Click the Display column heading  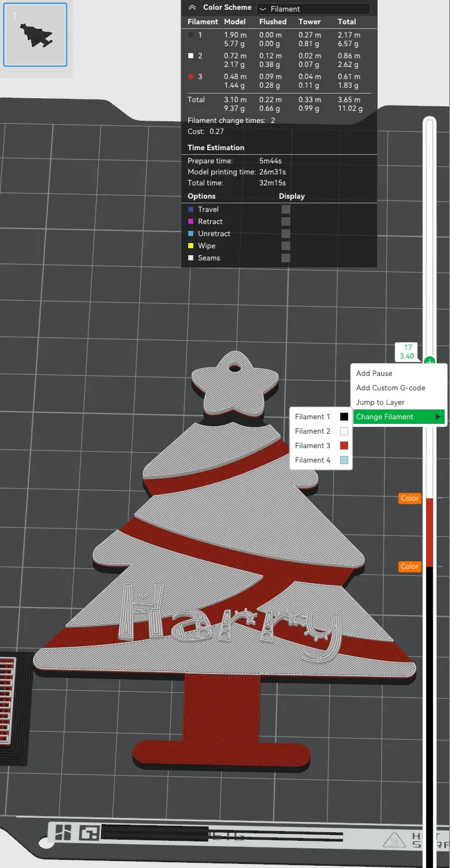point(292,196)
